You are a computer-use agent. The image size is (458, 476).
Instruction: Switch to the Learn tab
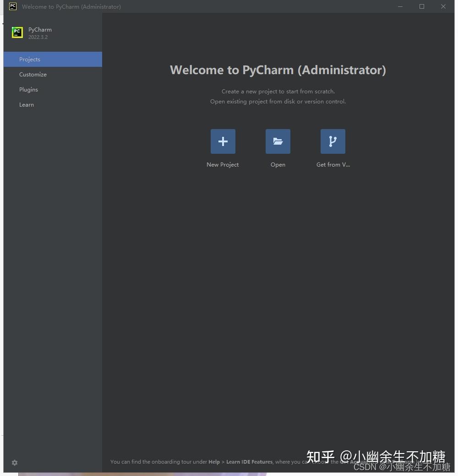26,104
